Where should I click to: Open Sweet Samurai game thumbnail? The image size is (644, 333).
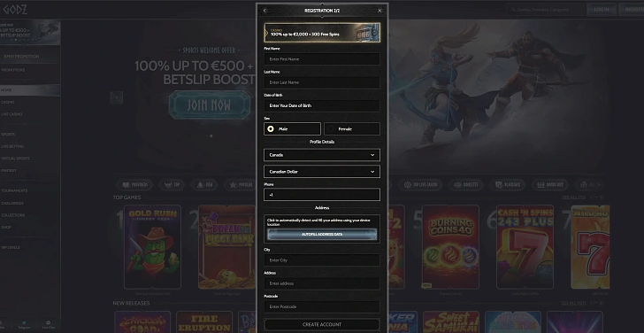coord(451,321)
